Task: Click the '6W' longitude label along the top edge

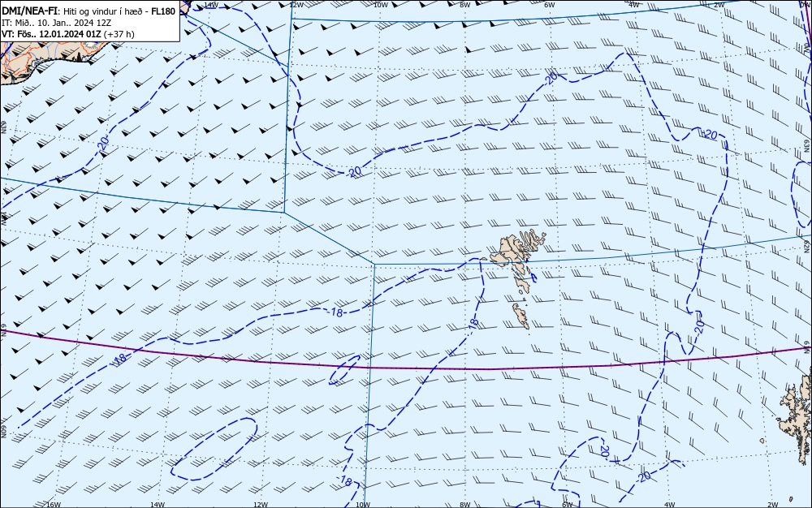Action: pyautogui.click(x=550, y=4)
